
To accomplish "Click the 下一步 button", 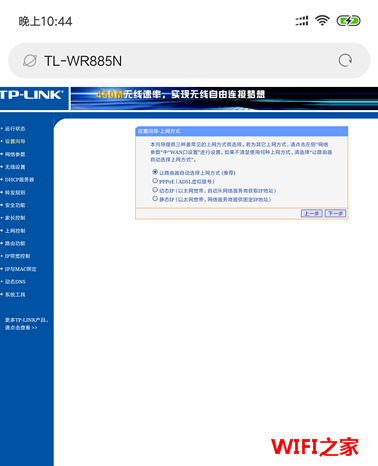I will 335,213.
